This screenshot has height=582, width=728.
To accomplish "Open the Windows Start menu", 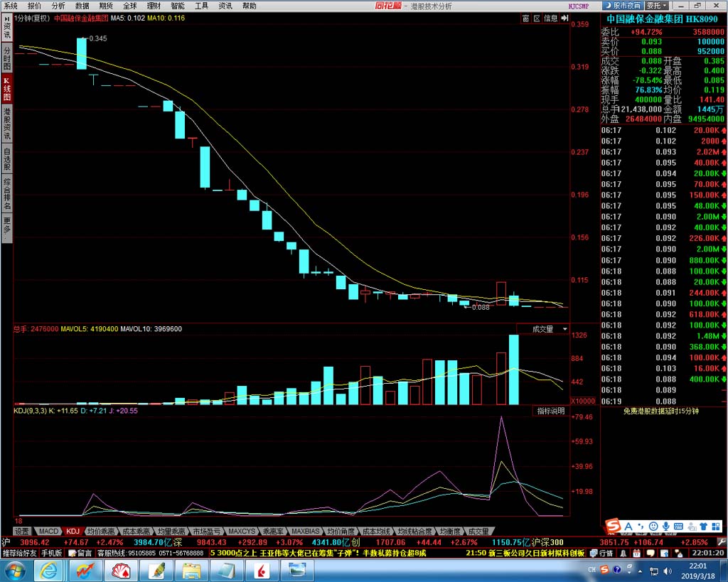I will coord(15,571).
